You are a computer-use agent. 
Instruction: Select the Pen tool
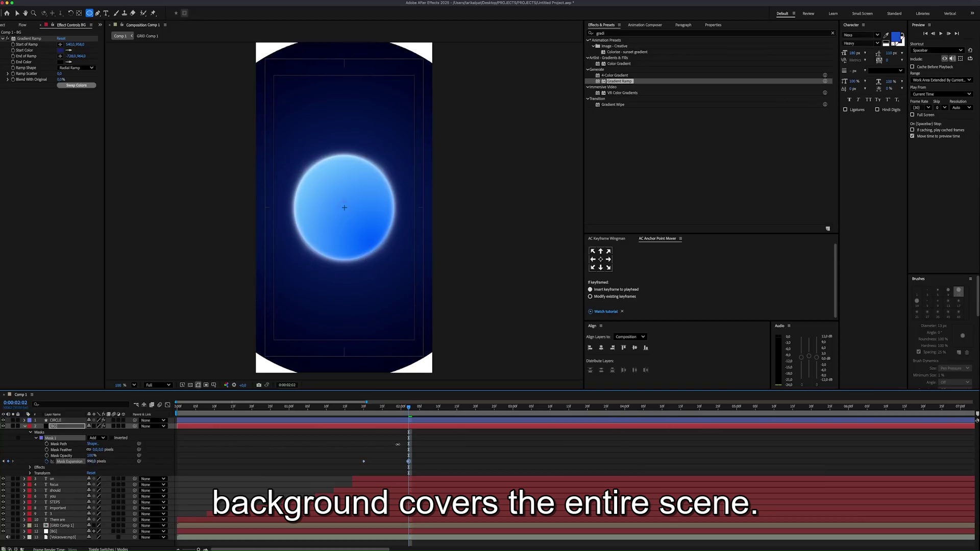97,13
